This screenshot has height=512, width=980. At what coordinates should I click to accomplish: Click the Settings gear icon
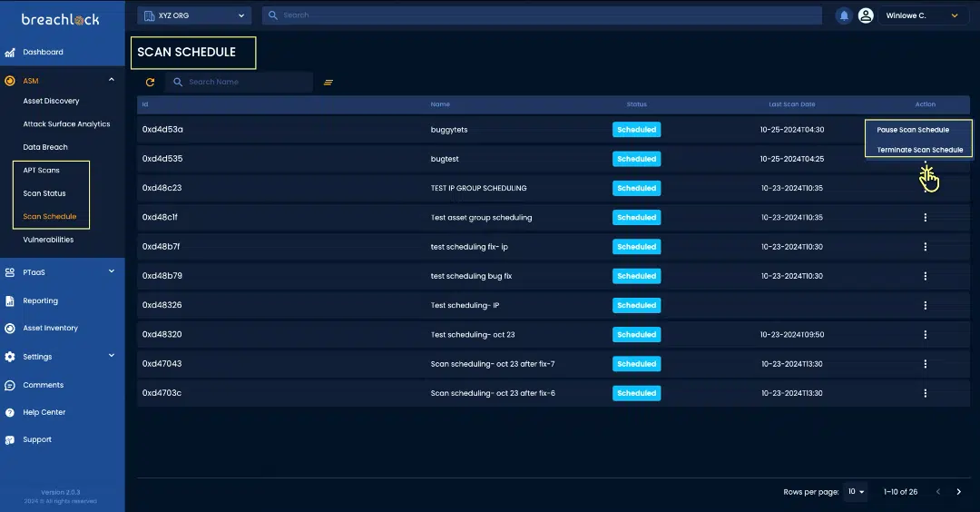pyautogui.click(x=10, y=357)
